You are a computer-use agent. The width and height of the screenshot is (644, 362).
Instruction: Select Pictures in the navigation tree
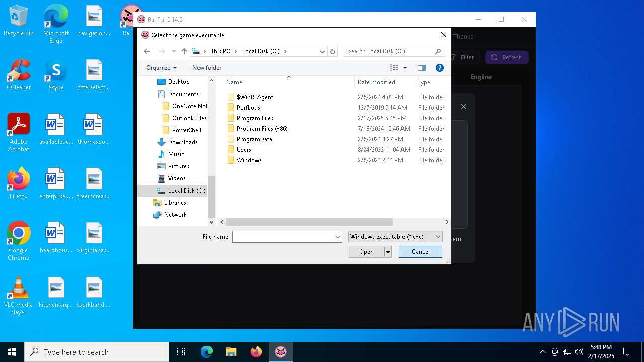(x=174, y=166)
